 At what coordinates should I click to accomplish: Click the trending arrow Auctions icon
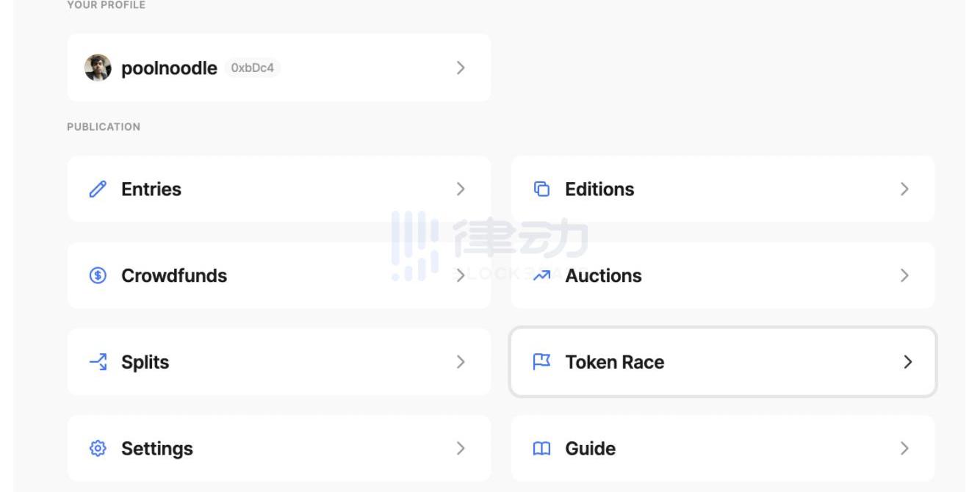[541, 275]
